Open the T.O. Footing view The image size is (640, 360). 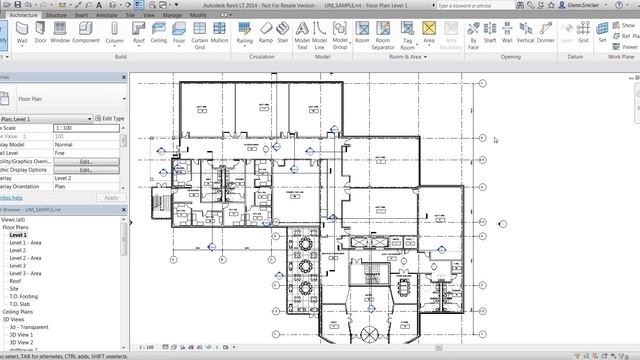(24, 296)
